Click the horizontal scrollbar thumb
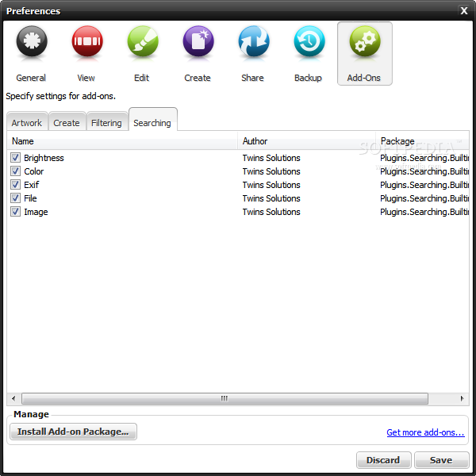Viewport: 476px width, 476px height. pyautogui.click(x=225, y=398)
